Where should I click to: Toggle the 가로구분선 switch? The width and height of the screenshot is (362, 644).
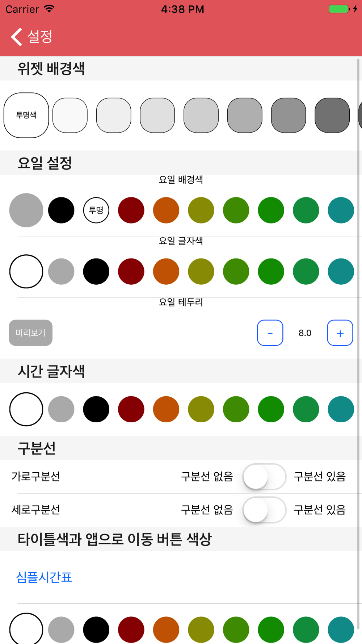coord(264,477)
